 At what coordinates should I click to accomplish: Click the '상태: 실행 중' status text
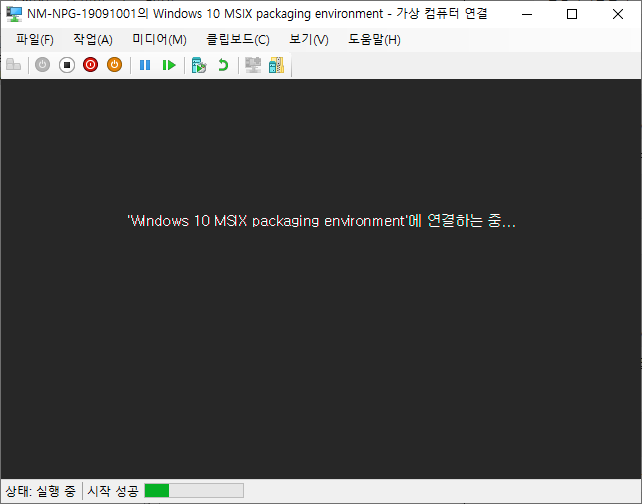click(41, 491)
